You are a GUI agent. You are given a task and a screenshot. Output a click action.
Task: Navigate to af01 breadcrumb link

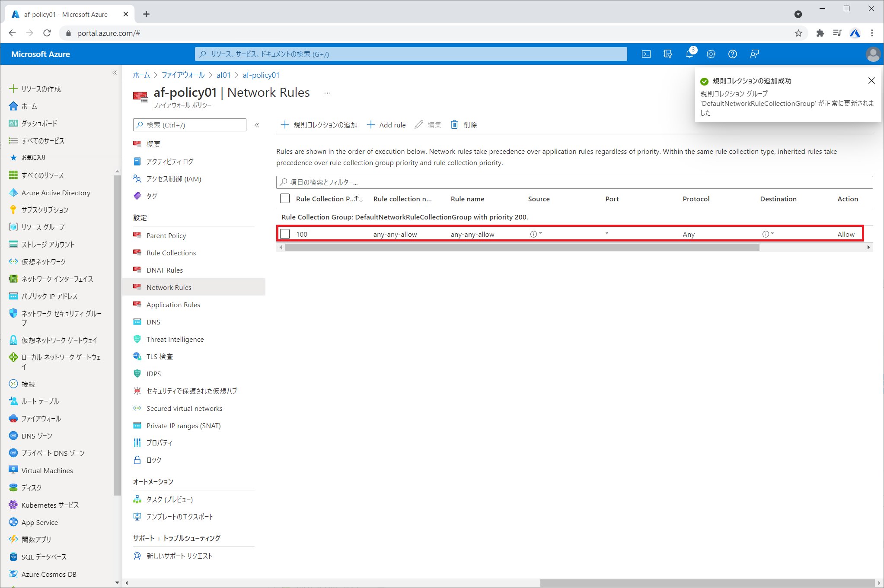pos(223,75)
